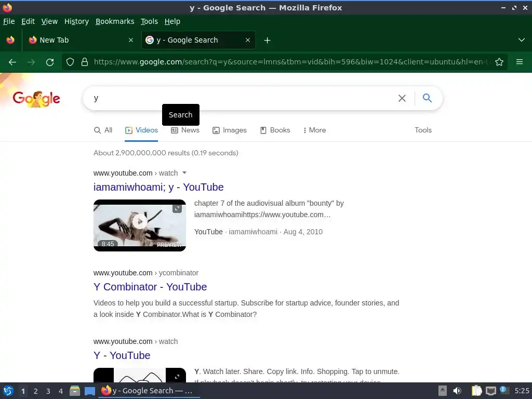Open iamamiwhoami; y - YouTube result
The image size is (532, 399).
coord(158,187)
